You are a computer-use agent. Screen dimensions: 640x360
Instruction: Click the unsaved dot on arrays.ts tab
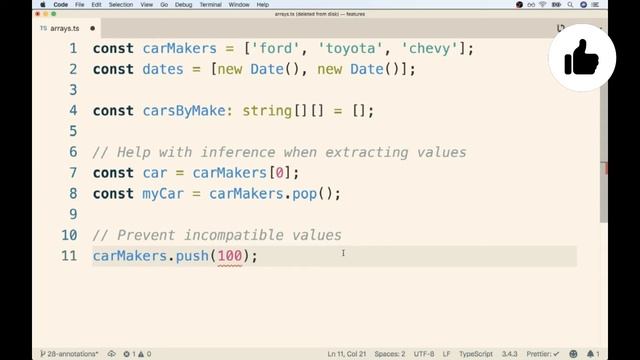93,28
